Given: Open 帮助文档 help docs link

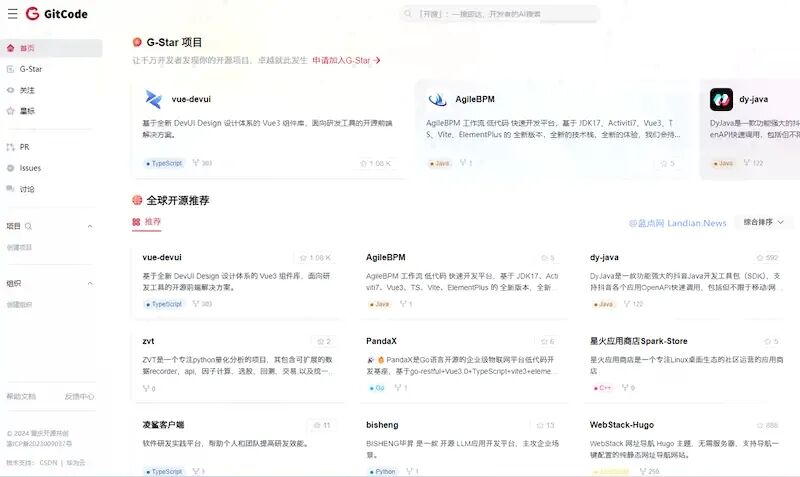Looking at the screenshot, I should 21,396.
